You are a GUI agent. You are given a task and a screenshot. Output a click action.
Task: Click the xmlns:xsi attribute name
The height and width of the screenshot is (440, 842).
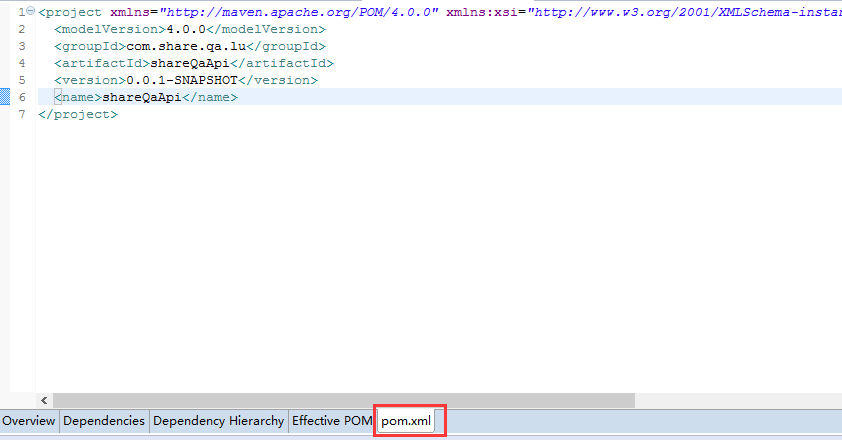[x=482, y=12]
